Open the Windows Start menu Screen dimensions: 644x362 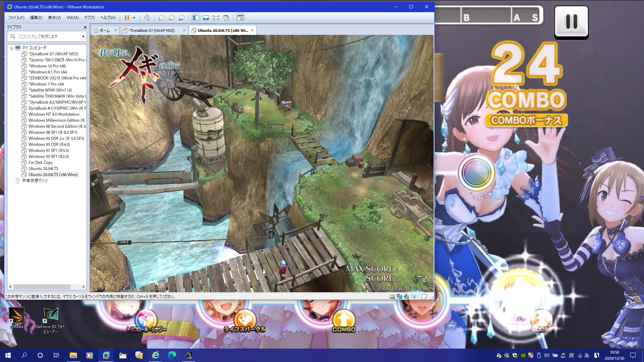coord(8,355)
